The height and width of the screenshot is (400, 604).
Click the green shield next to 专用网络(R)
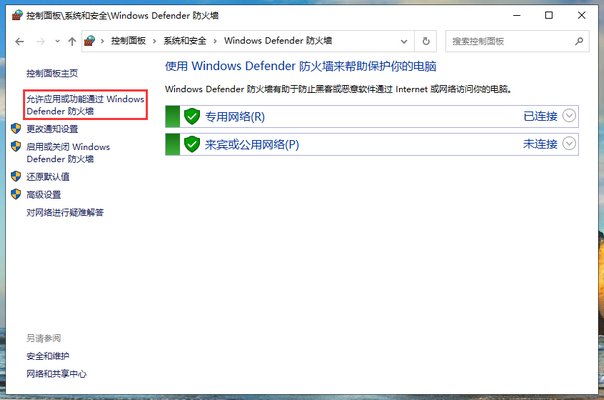click(192, 116)
